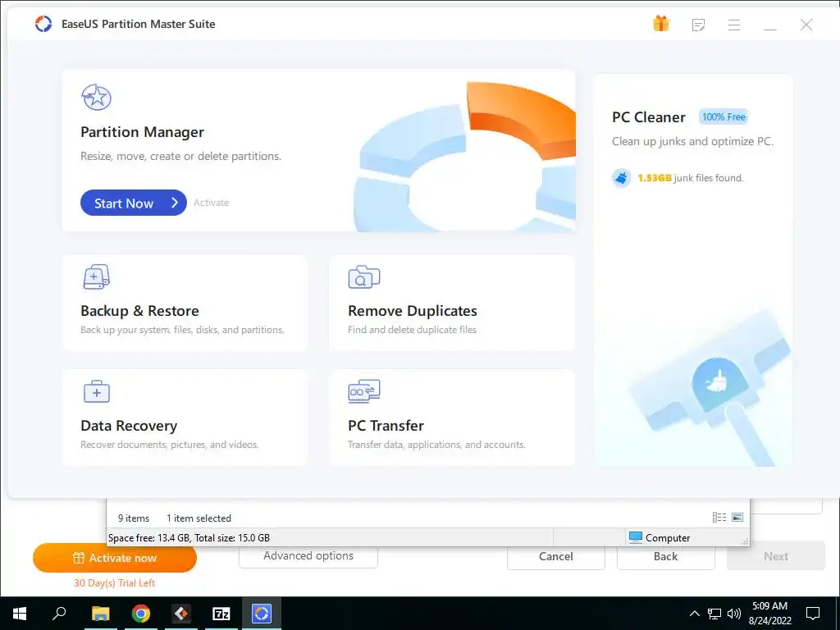Switch to large icons view in Explorer status bar

[x=737, y=517]
